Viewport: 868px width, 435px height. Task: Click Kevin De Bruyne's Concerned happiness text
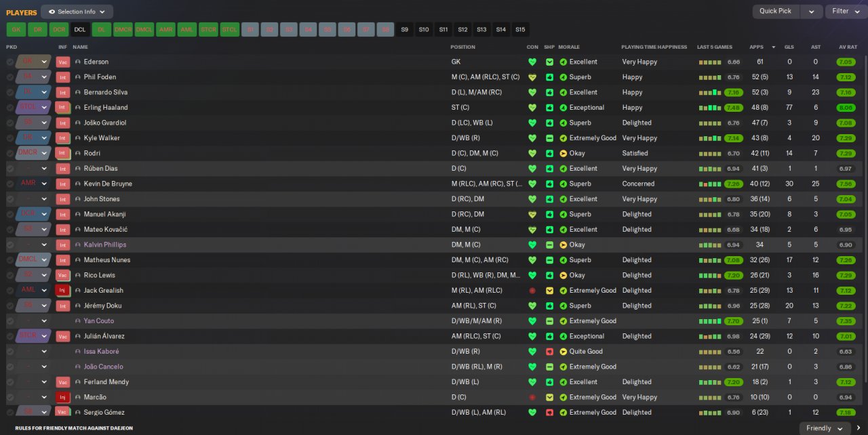tap(638, 184)
